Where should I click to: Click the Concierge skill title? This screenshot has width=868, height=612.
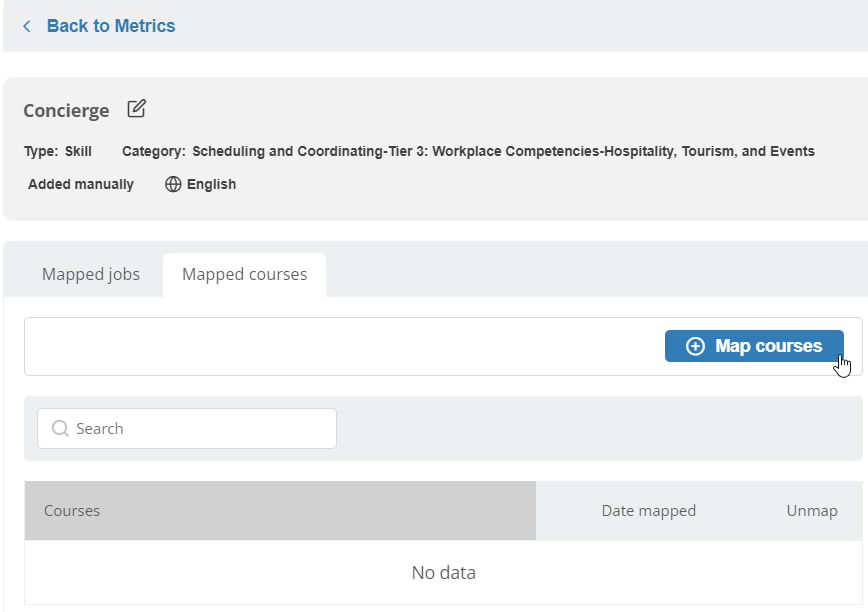pos(66,110)
